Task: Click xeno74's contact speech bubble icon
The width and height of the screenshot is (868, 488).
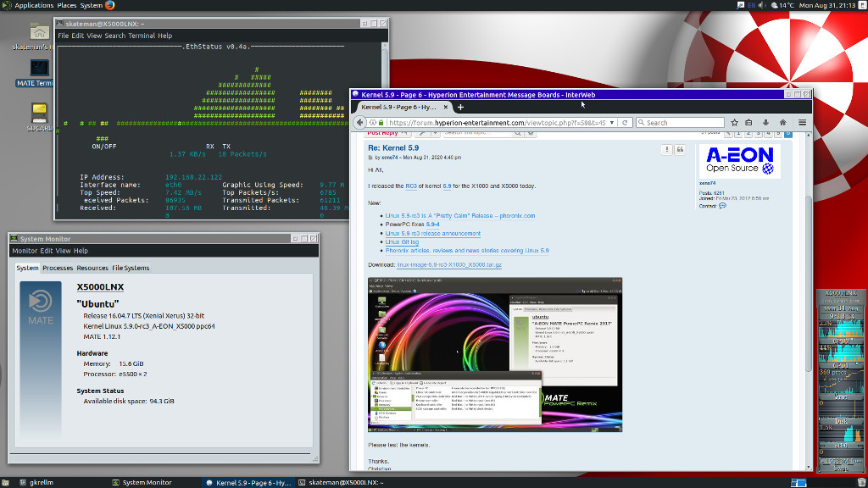Action: pos(722,206)
